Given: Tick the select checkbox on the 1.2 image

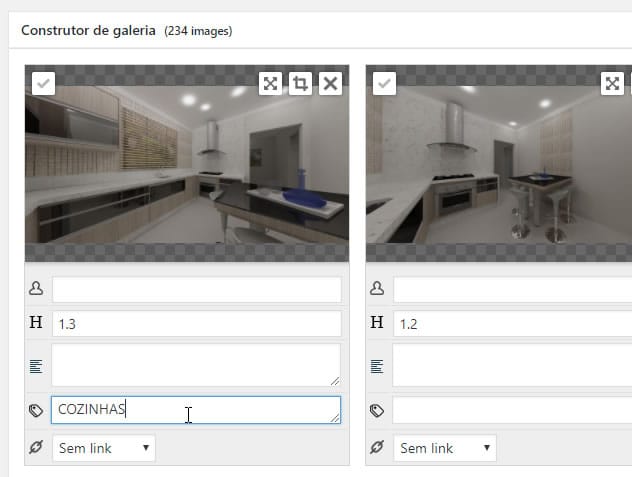Looking at the screenshot, I should 384,83.
